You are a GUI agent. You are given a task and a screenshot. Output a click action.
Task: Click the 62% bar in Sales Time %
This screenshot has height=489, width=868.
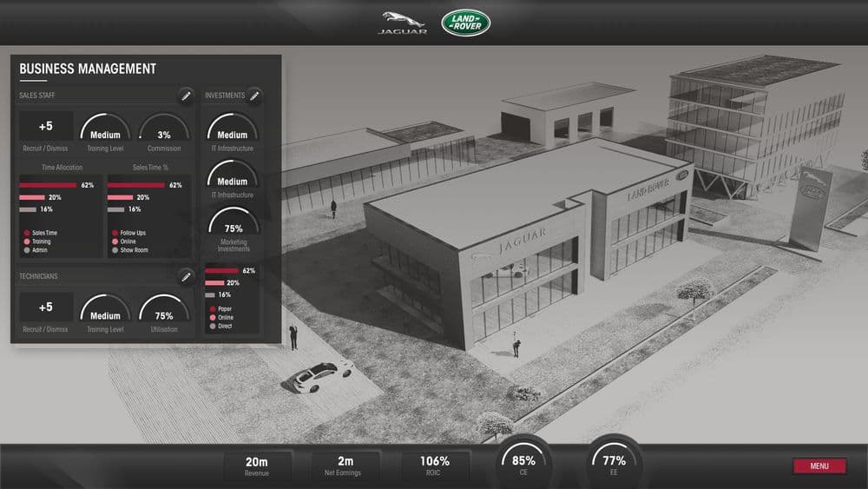136,185
